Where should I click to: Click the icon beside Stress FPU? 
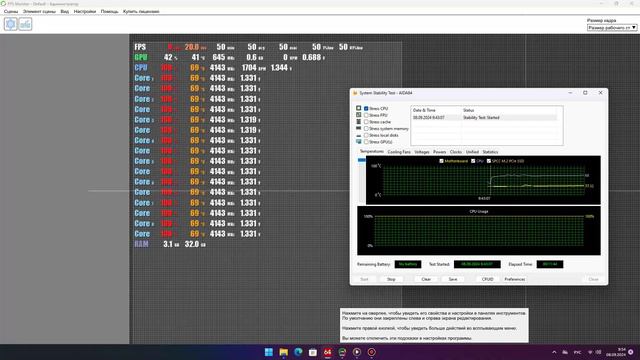click(358, 115)
